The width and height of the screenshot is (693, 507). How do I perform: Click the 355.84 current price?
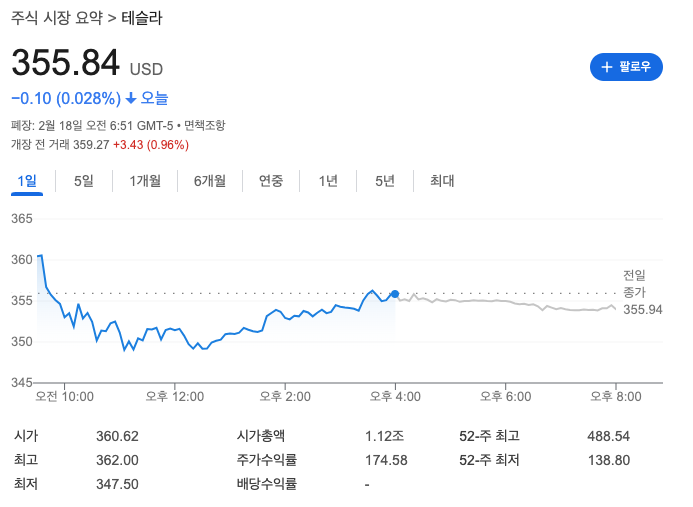pos(65,62)
